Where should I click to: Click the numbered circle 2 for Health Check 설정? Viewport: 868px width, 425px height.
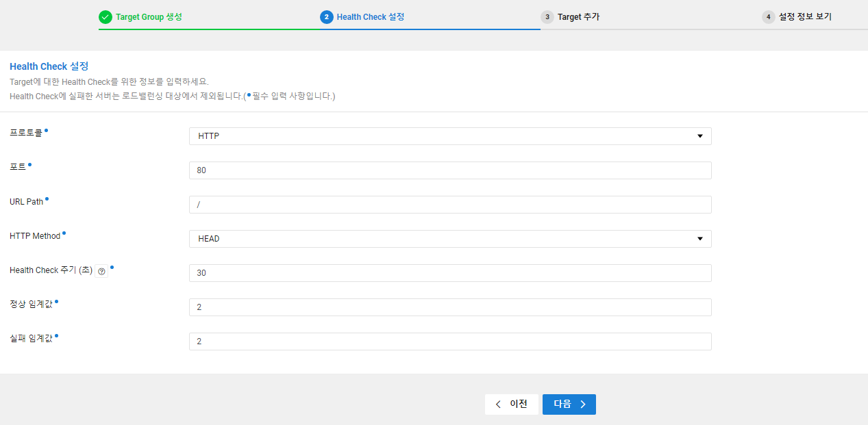point(326,16)
